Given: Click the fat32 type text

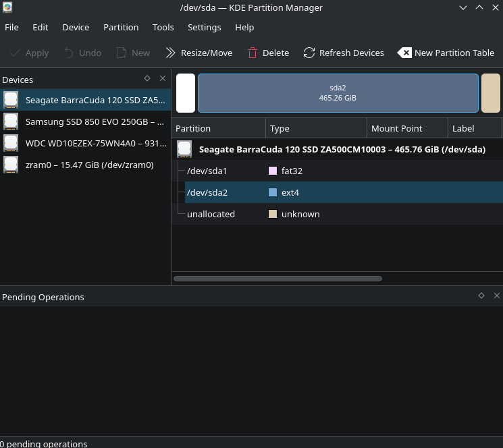Looking at the screenshot, I should point(292,171).
